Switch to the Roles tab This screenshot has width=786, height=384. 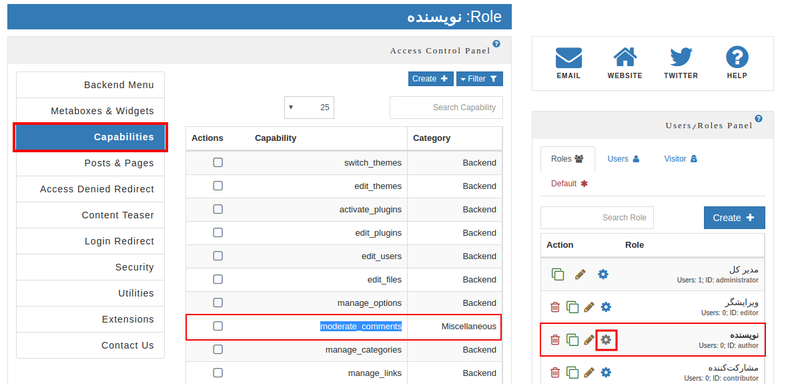(x=567, y=159)
